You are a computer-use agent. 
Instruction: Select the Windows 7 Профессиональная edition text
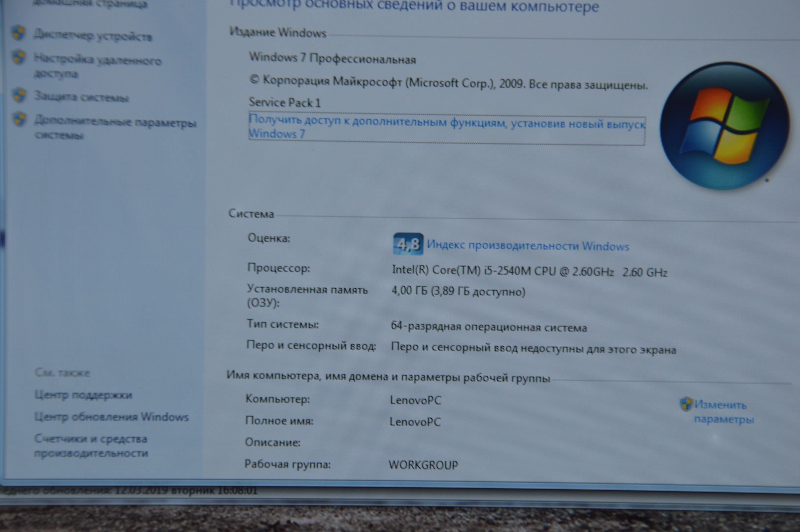[333, 58]
